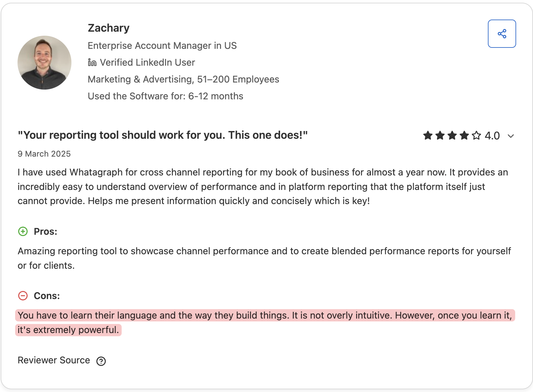533x392 pixels.
Task: Click the Reviewer Source label
Action: 54,360
